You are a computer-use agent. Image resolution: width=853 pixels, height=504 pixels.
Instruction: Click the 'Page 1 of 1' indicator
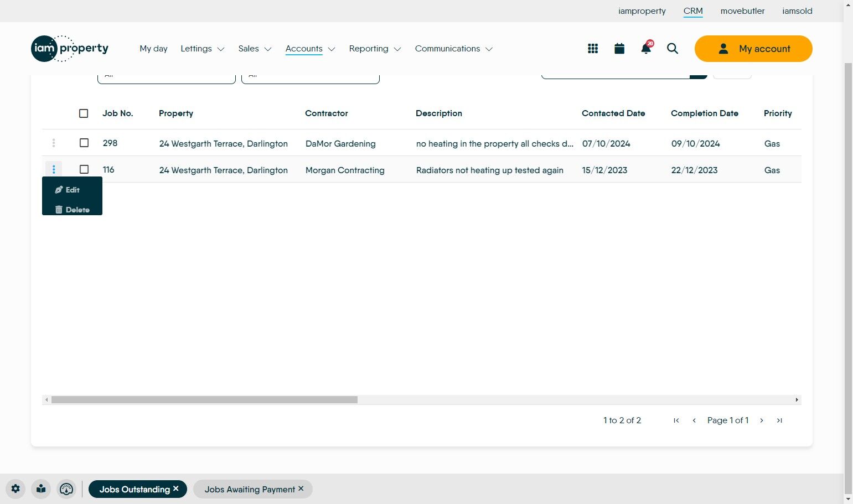click(x=728, y=420)
